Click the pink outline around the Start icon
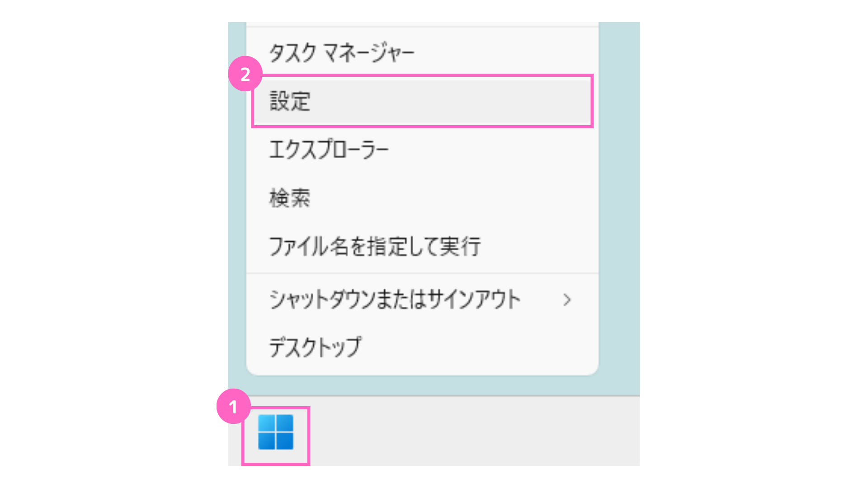Image resolution: width=868 pixels, height=488 pixels. [309, 436]
